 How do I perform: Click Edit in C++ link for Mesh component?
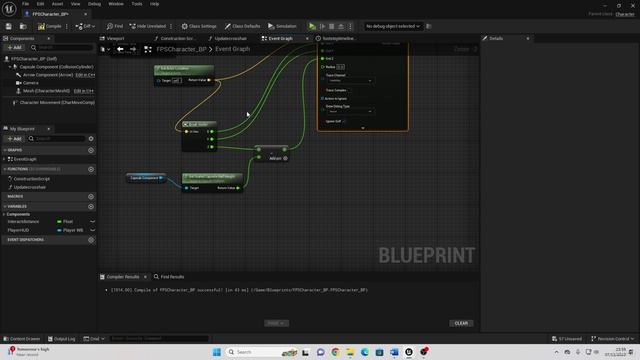(x=83, y=91)
